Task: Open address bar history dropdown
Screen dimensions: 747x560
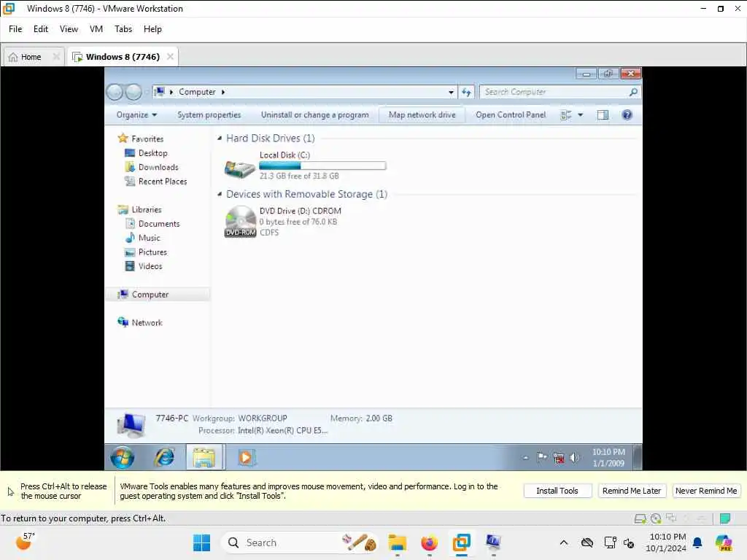Action: 451,92
